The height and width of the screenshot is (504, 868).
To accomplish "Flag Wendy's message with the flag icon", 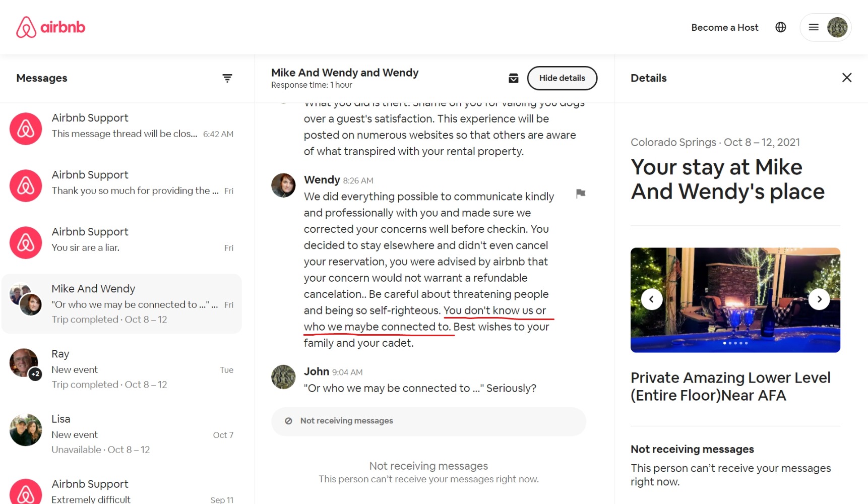I will click(x=580, y=194).
